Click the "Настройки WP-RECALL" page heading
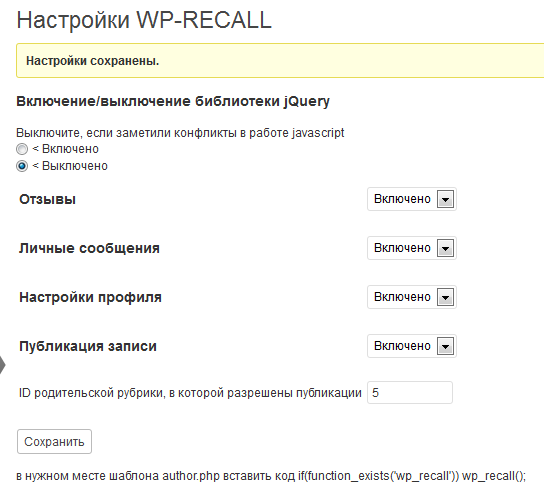The height and width of the screenshot is (491, 544). [144, 20]
